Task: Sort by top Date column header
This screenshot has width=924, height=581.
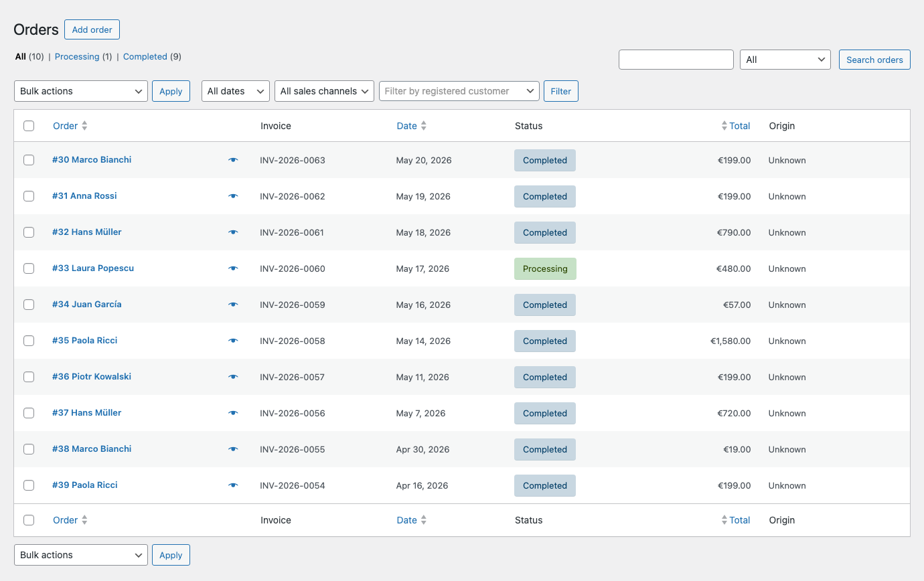Action: (407, 126)
